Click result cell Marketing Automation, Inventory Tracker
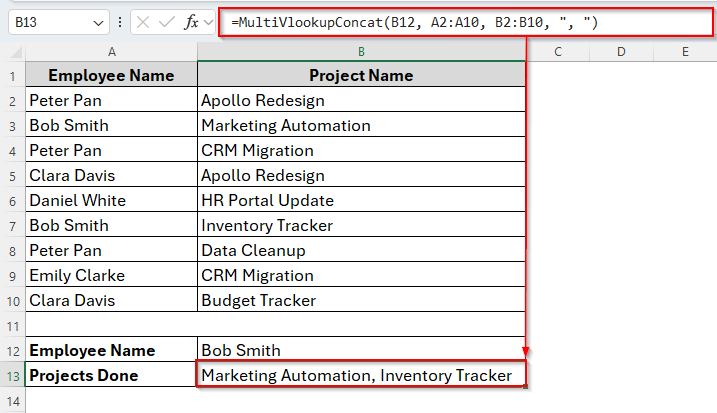 coord(361,376)
